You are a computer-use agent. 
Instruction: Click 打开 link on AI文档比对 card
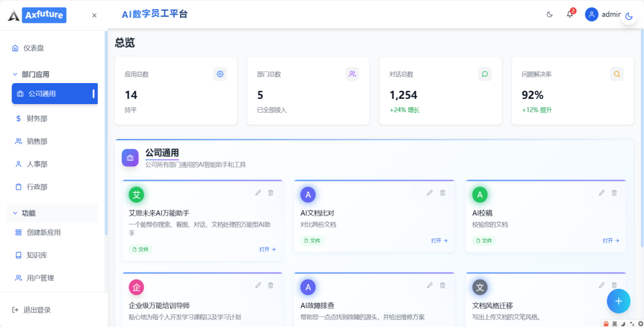439,241
